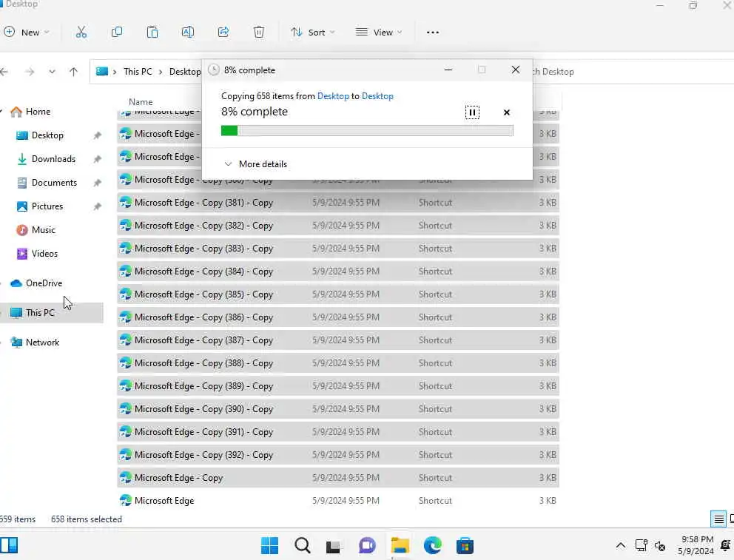Open the taskbar clock and date
This screenshot has height=560, width=734.
tap(696, 545)
